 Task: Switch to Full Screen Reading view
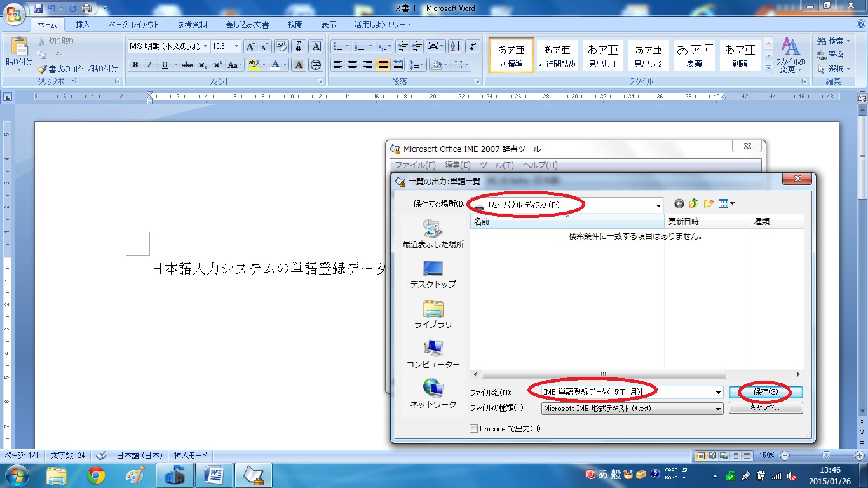[x=711, y=456]
